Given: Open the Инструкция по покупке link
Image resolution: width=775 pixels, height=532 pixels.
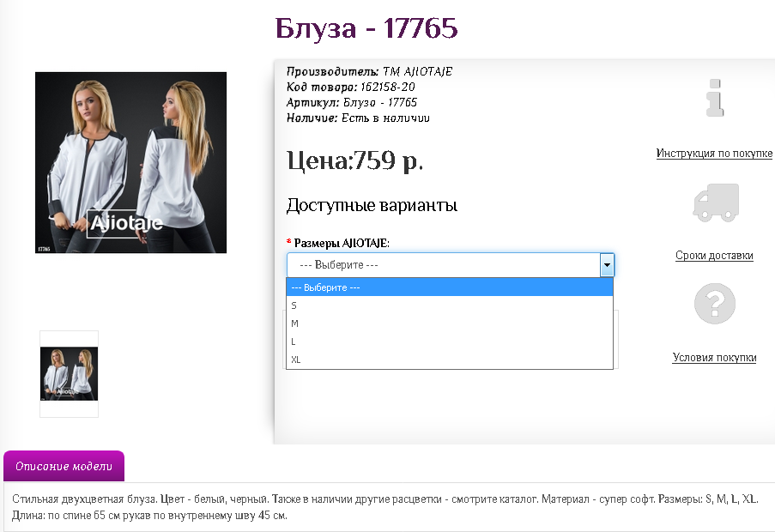Looking at the screenshot, I should click(714, 153).
